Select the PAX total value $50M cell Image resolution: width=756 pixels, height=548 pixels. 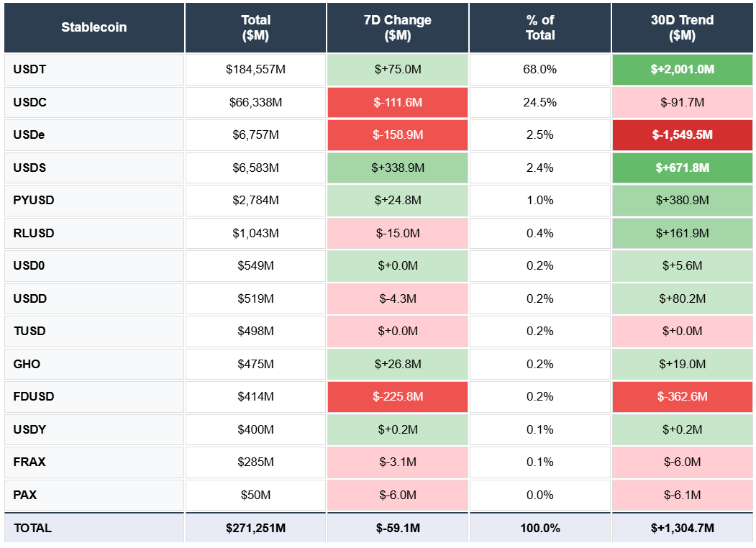coord(255,495)
